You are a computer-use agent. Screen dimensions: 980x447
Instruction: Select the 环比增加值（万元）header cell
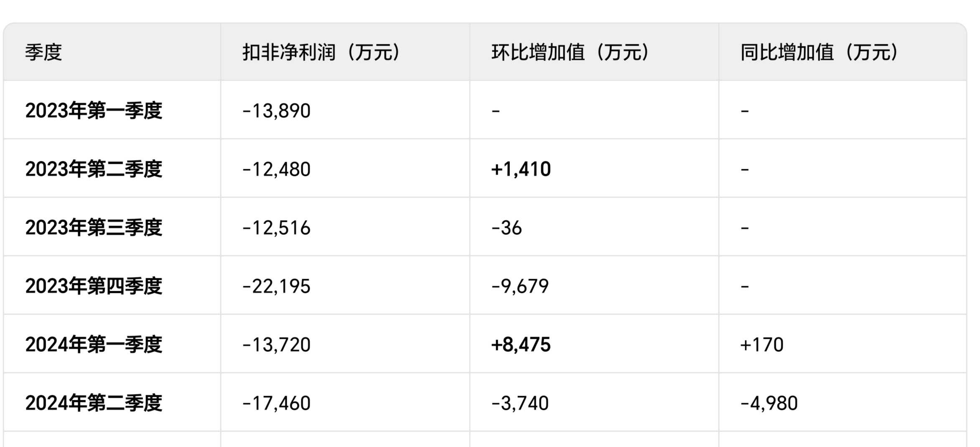[570, 52]
